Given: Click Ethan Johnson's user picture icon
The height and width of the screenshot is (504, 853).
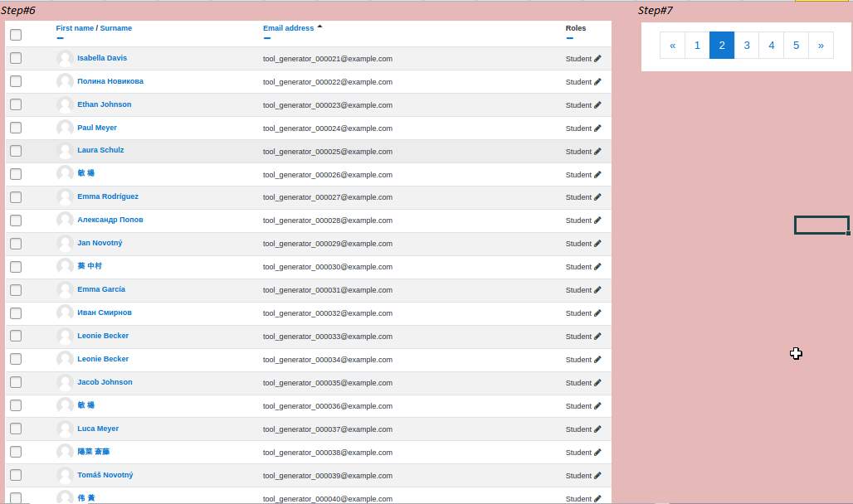Looking at the screenshot, I should pos(65,104).
